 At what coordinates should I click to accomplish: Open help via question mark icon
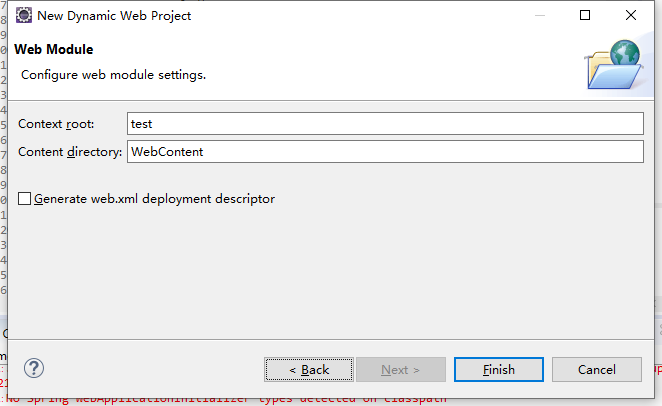click(34, 368)
